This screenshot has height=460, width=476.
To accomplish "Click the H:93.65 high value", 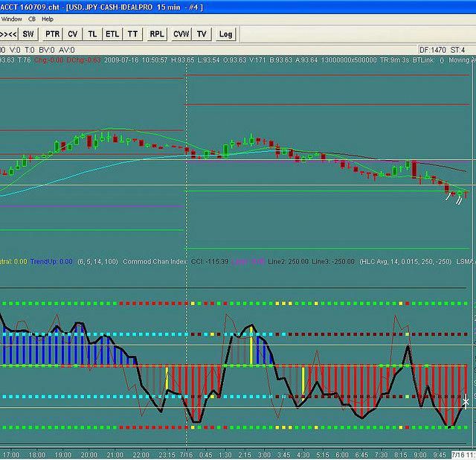I will (183, 60).
